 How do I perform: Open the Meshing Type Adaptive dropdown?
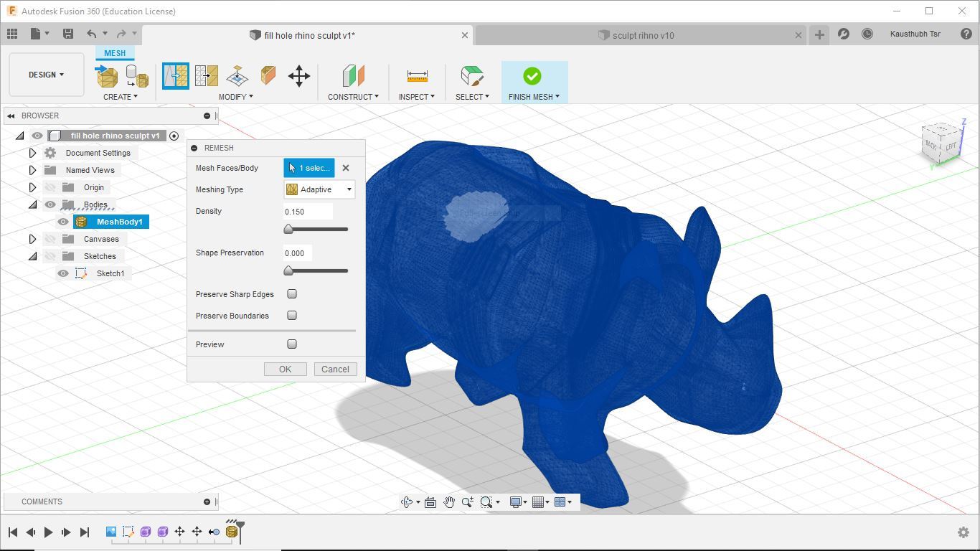[x=320, y=189]
